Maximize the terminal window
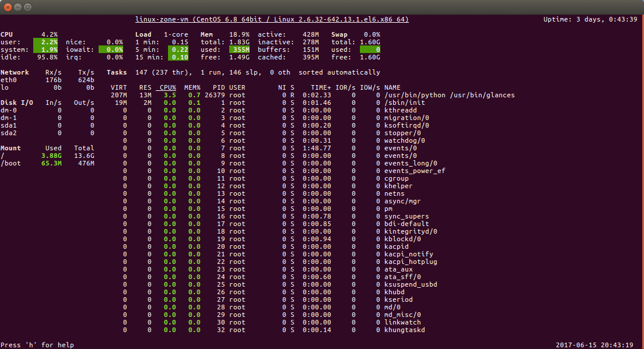This screenshot has height=349, width=644. pos(28,6)
